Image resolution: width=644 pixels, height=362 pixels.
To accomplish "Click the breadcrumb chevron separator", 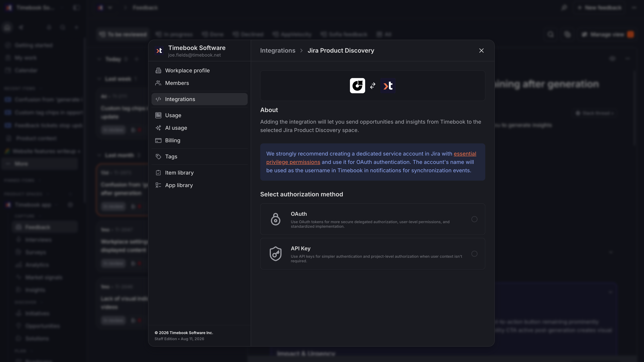I will 301,51.
